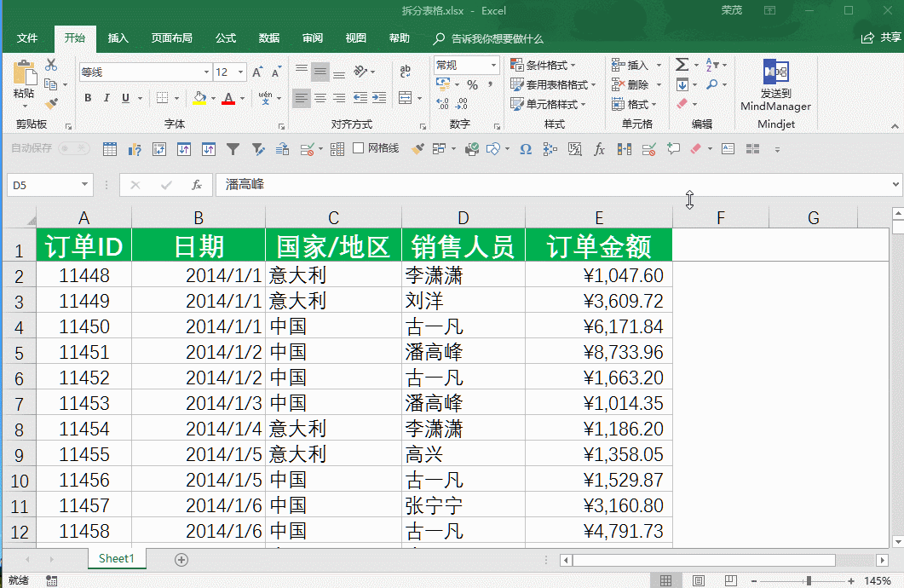
Task: Click increase decimal icon
Action: (x=443, y=104)
